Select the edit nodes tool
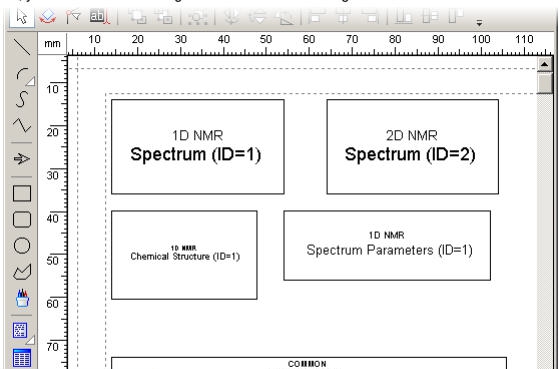Image resolution: width=559 pixels, height=369 pixels. tap(73, 17)
